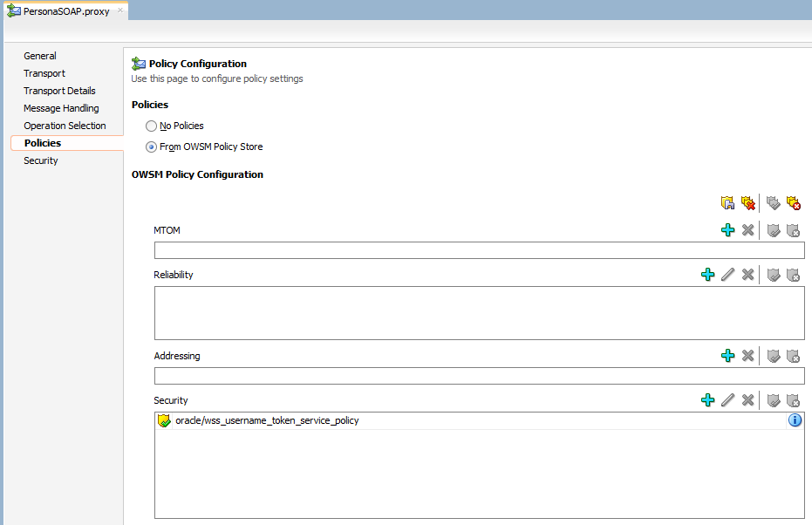This screenshot has width=812, height=525.
Task: Click the add-policies toolbar icon
Action: 727,202
